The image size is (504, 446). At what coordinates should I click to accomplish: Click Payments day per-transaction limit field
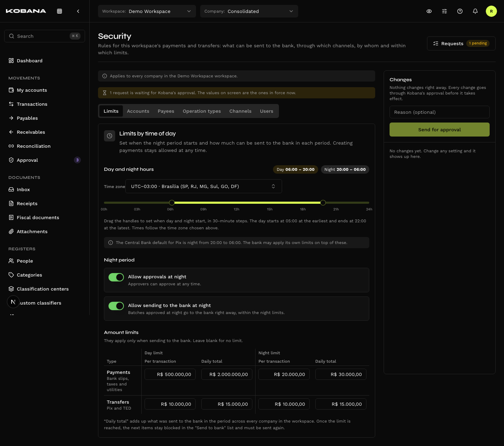tap(170, 374)
